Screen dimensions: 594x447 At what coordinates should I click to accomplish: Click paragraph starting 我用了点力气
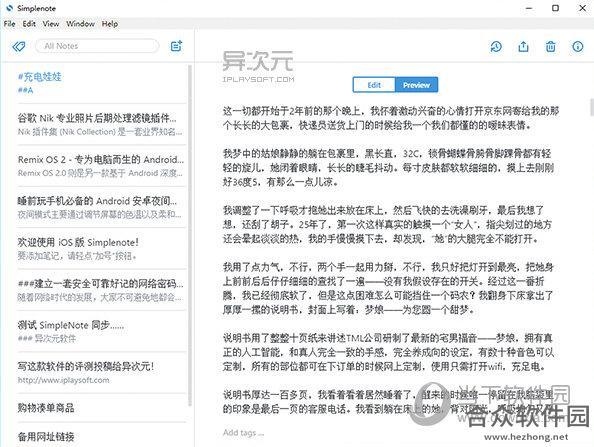click(x=388, y=288)
